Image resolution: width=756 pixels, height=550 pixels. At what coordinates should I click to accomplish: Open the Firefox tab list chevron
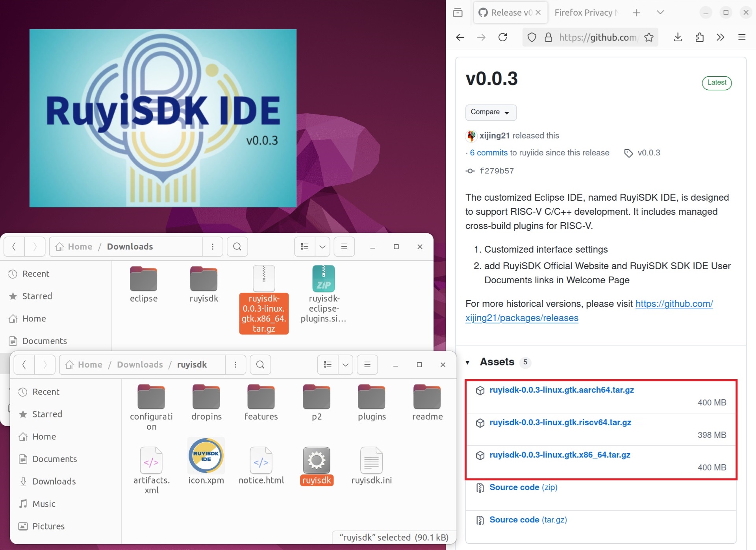[x=660, y=12]
